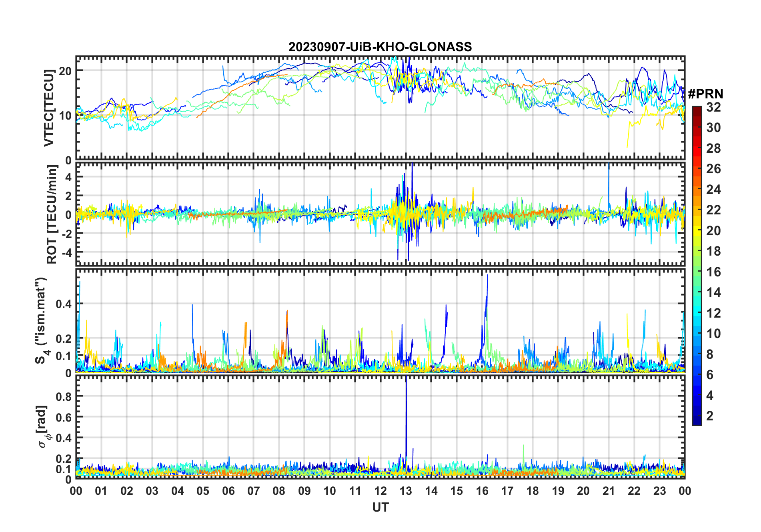This screenshot has height=532, width=761.
Task: Click the dark red top of PRN colorbar
Action: (x=697, y=110)
